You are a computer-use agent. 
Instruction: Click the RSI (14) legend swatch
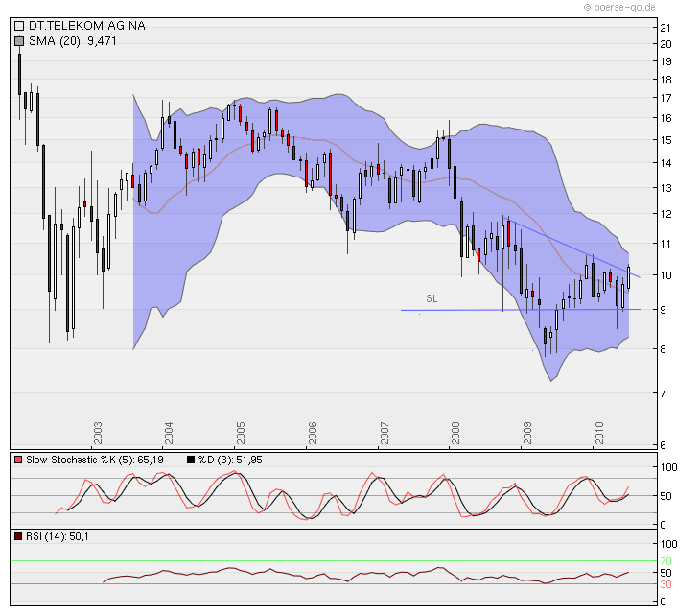click(x=19, y=536)
